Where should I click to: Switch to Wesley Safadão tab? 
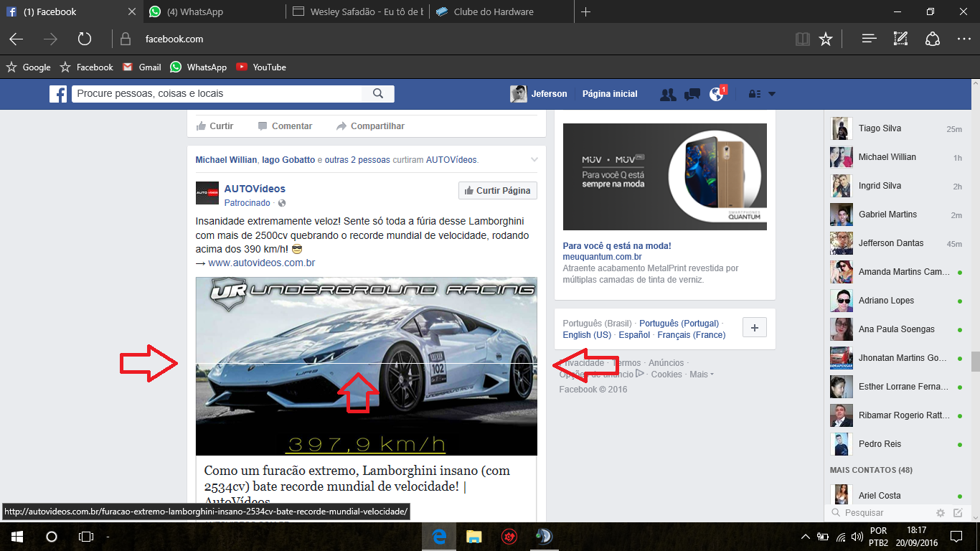point(358,12)
